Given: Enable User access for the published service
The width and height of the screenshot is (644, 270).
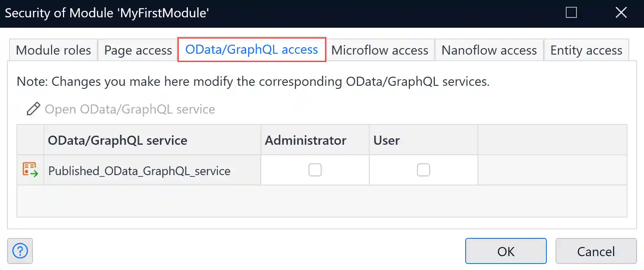Looking at the screenshot, I should tap(424, 170).
